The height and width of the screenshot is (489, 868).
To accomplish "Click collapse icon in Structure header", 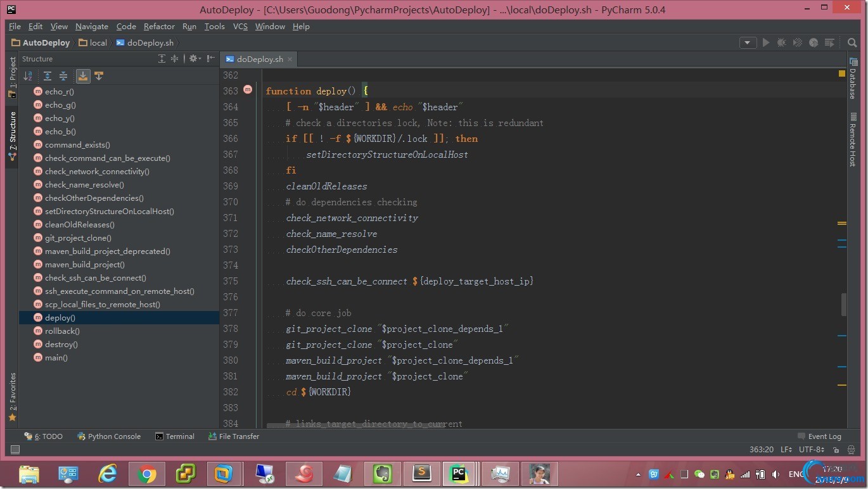I will tap(174, 59).
